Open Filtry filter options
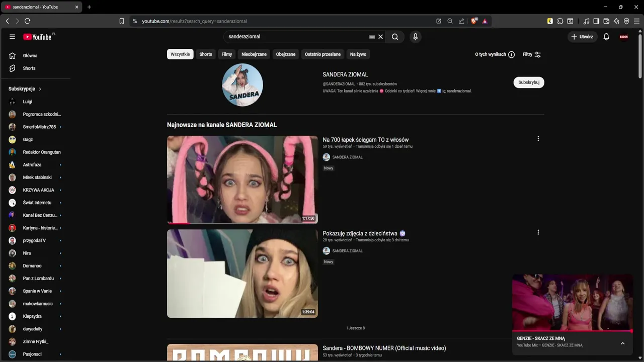 coord(532,54)
